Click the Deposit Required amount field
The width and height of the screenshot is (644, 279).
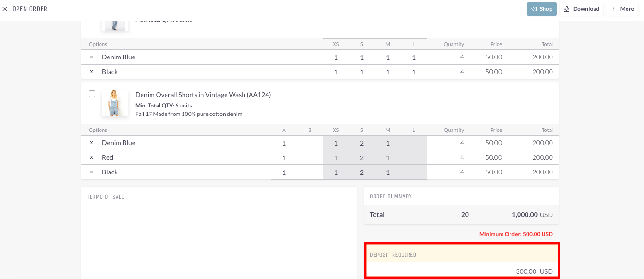461,271
